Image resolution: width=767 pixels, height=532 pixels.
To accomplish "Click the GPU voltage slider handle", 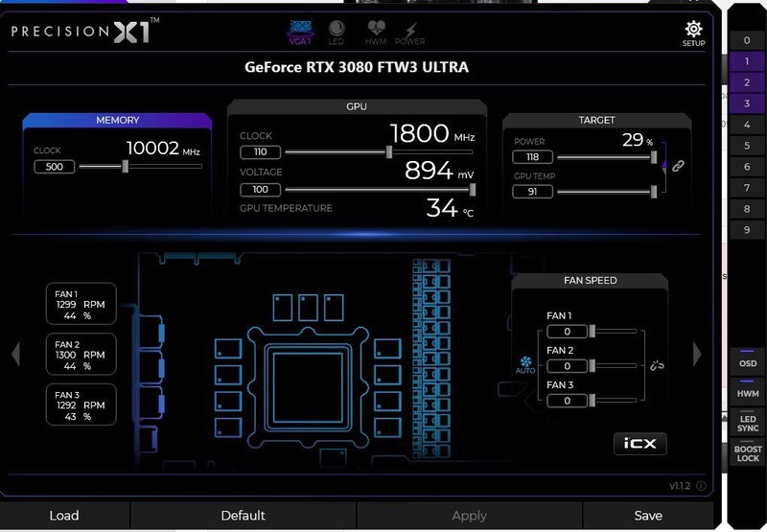I will 472,189.
